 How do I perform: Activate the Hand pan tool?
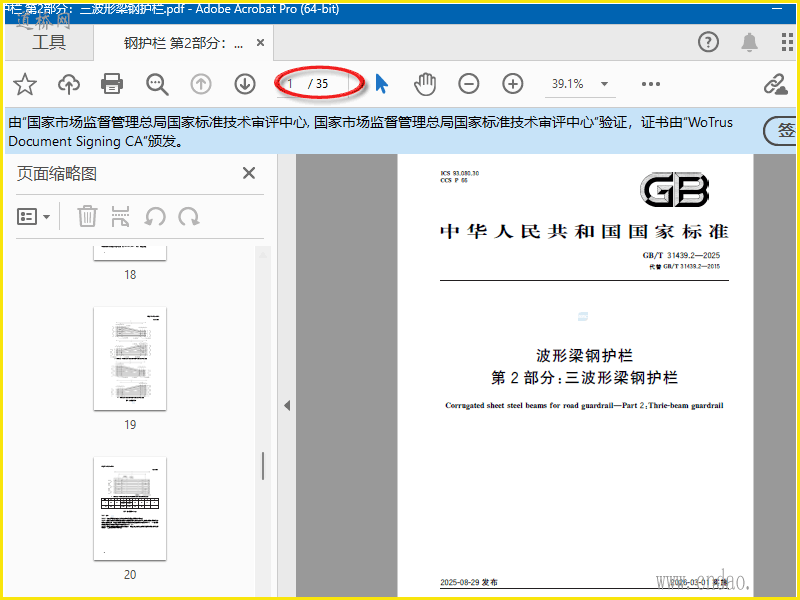[424, 84]
